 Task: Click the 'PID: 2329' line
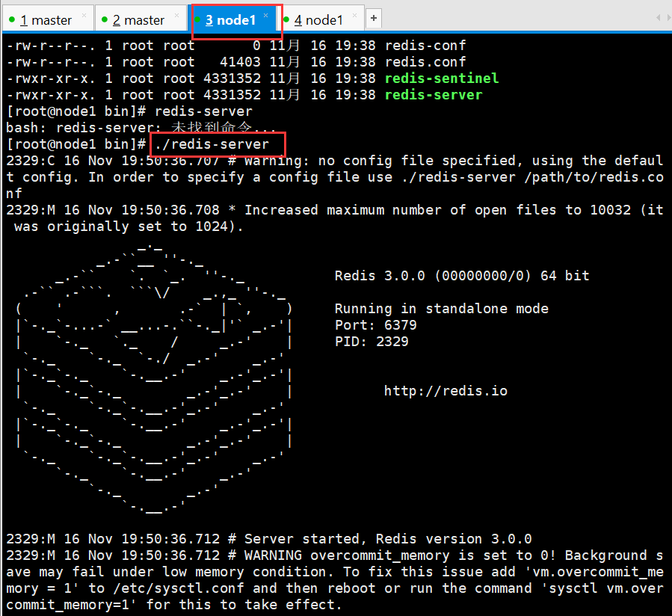tap(372, 342)
